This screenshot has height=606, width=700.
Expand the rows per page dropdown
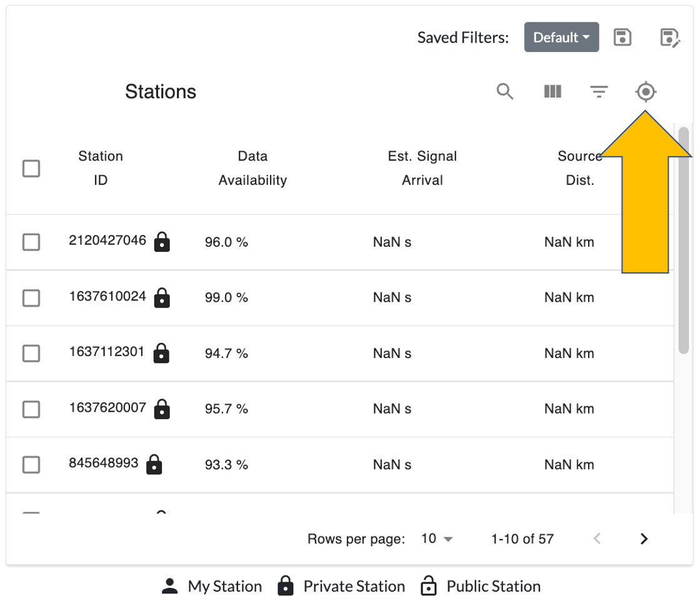[x=437, y=539]
